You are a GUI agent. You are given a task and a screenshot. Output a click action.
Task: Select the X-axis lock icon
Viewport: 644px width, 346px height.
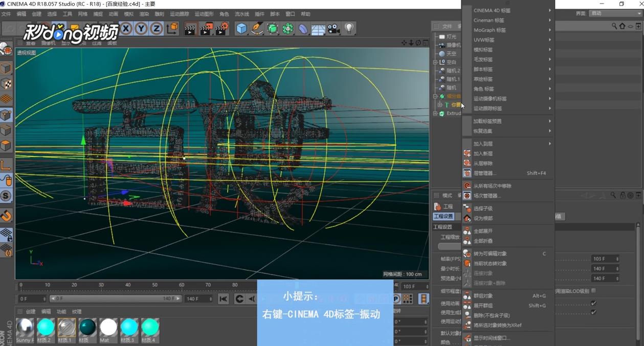pyautogui.click(x=126, y=29)
